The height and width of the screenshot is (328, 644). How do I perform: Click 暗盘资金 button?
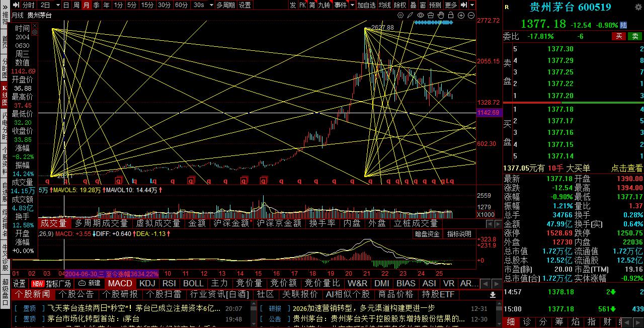pyautogui.click(x=428, y=234)
